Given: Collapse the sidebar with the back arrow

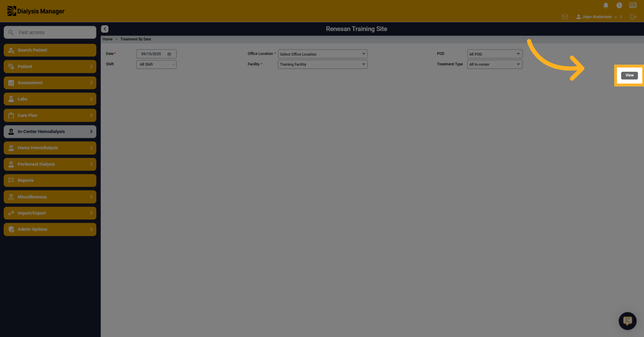Looking at the screenshot, I should click(105, 29).
